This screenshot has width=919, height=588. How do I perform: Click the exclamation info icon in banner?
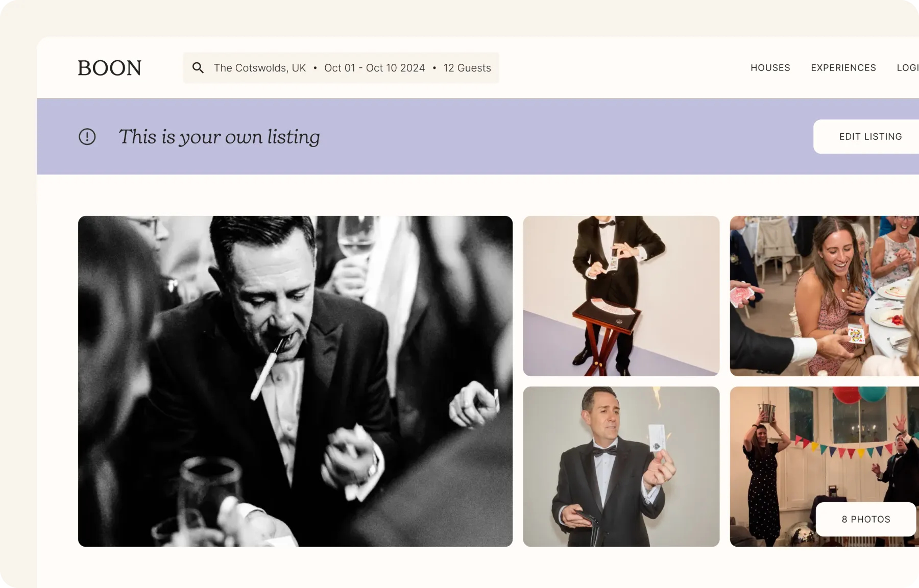point(87,137)
